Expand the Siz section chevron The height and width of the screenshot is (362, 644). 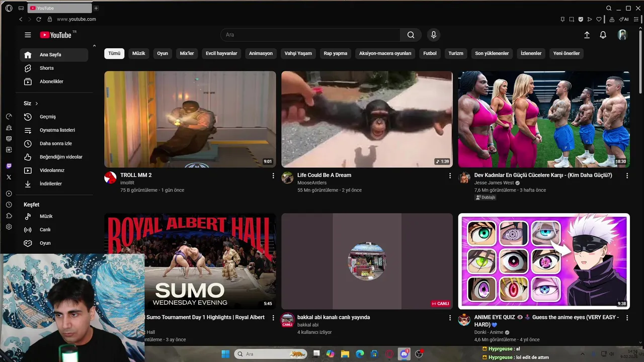(x=37, y=104)
